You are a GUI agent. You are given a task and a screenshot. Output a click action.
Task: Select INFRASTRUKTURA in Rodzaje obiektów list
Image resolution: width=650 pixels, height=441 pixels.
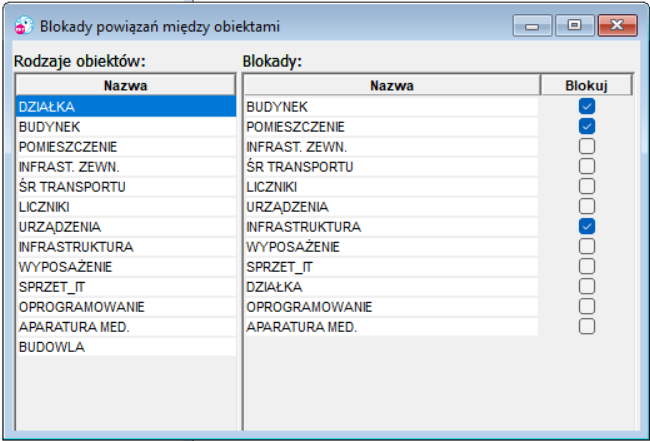click(126, 247)
